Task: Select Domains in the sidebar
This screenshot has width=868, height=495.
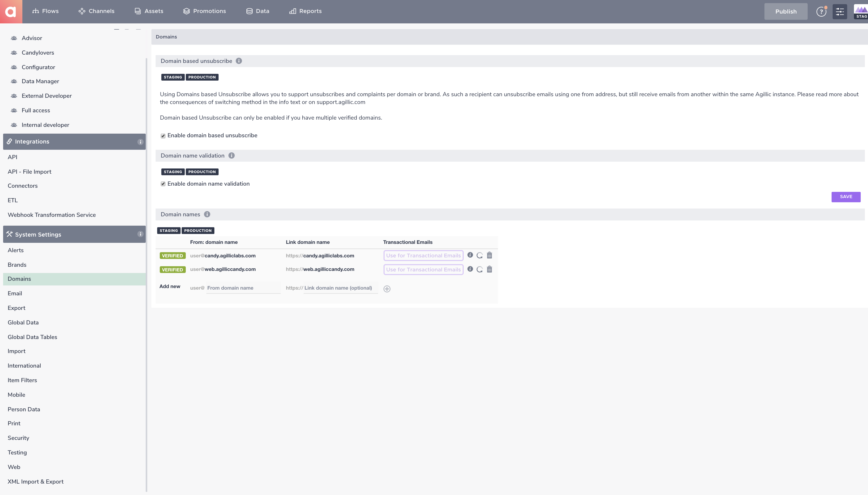Action: (x=74, y=279)
